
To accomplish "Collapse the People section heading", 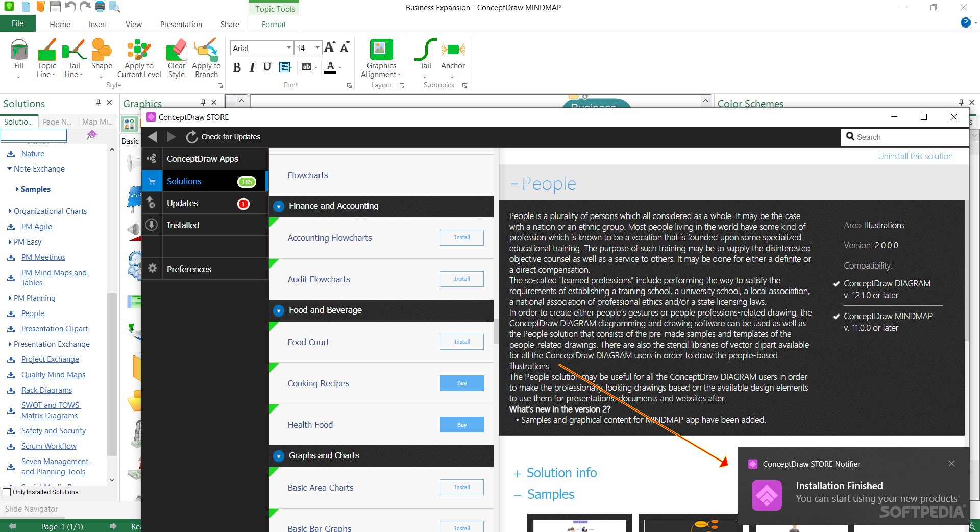I will click(543, 184).
